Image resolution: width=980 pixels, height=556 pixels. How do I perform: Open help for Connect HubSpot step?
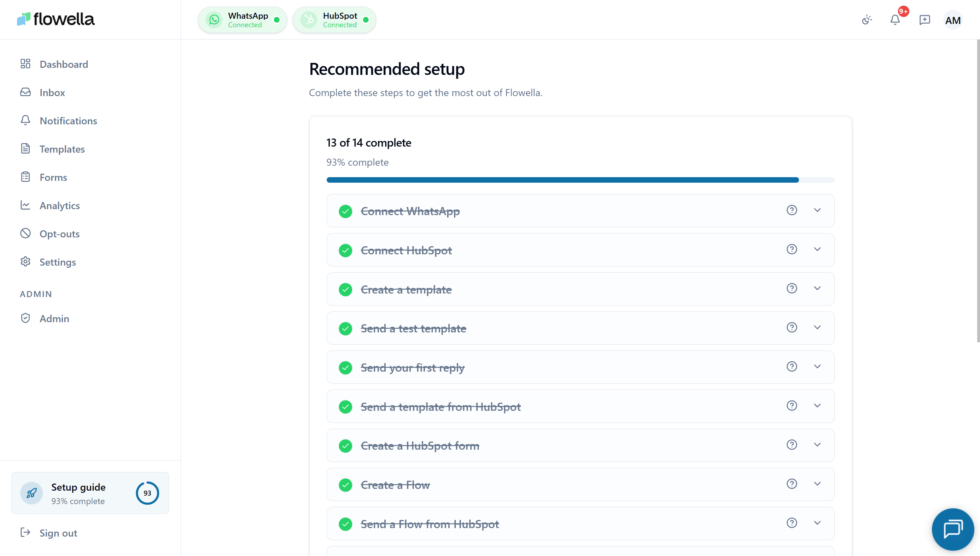tap(792, 249)
